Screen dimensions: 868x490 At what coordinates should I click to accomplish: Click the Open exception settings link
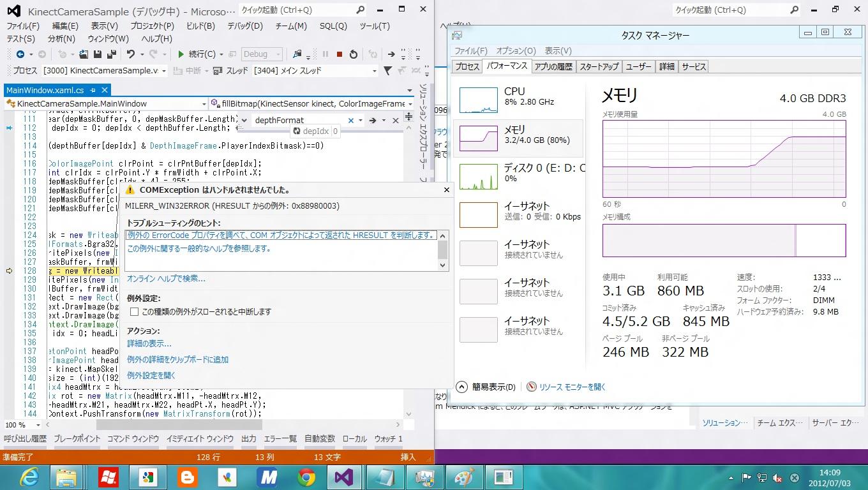pyautogui.click(x=151, y=376)
